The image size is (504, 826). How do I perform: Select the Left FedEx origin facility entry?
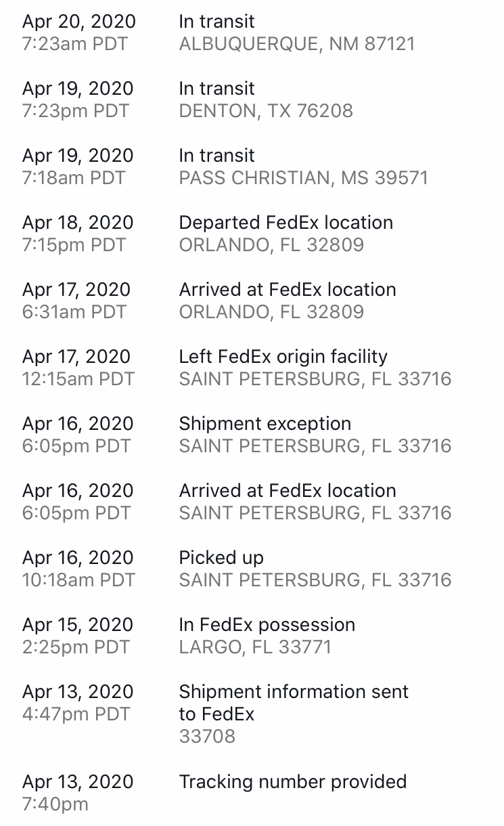(252, 368)
